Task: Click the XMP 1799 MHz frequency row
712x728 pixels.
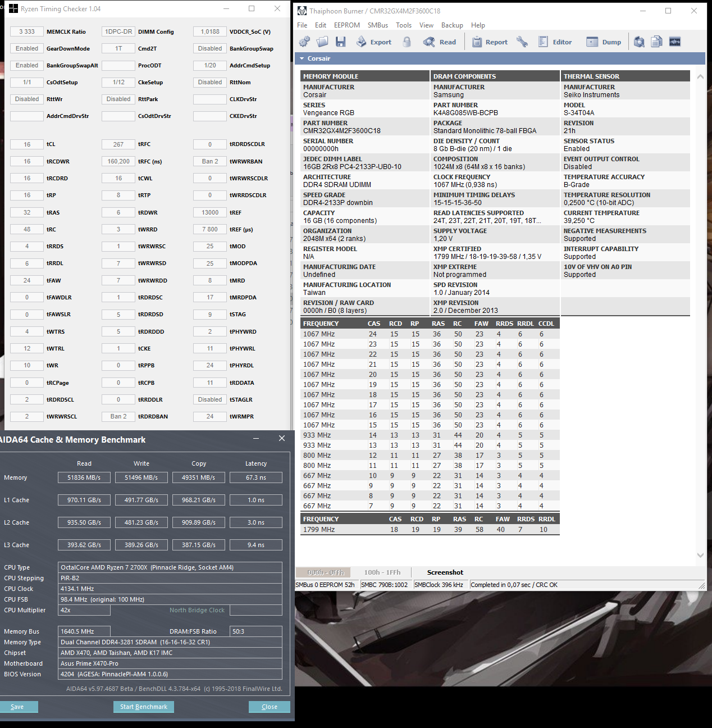Action: (430, 530)
